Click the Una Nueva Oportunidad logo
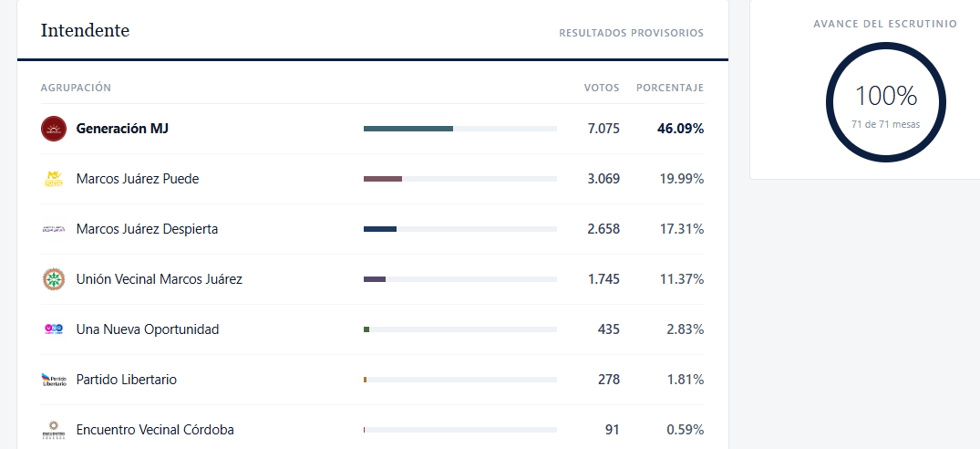The width and height of the screenshot is (980, 449). click(x=54, y=329)
